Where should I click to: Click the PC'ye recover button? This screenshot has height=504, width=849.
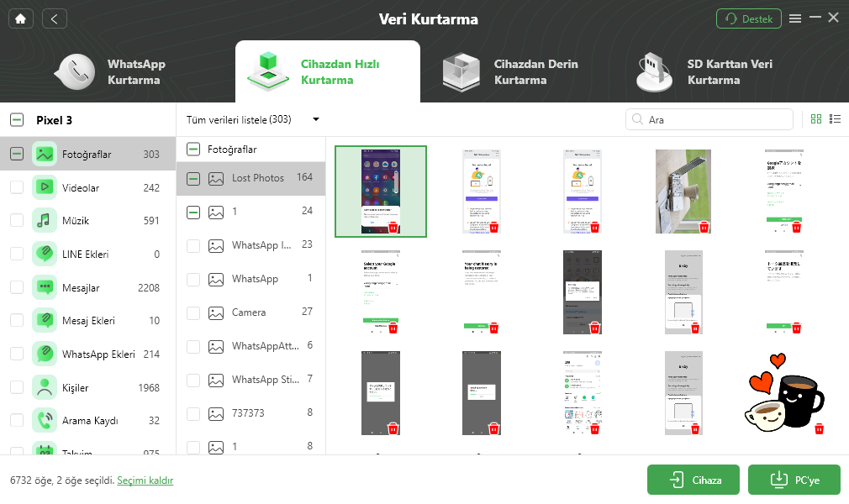794,480
